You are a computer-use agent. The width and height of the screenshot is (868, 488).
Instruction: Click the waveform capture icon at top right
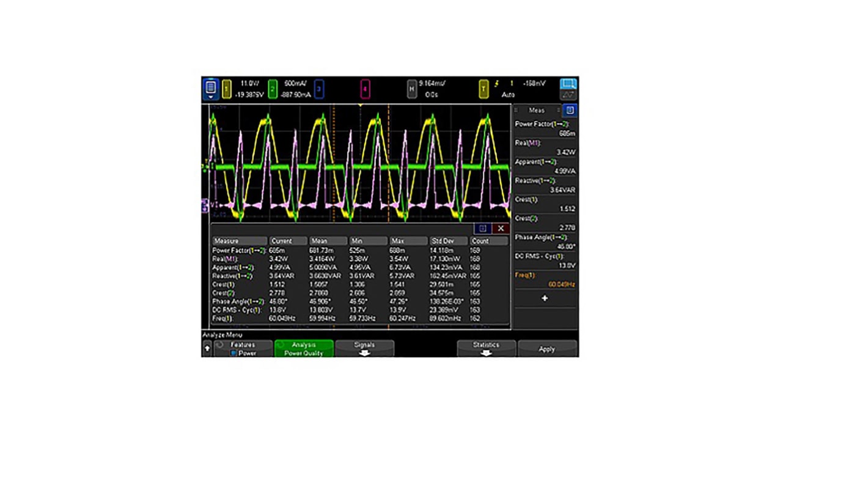coord(568,87)
